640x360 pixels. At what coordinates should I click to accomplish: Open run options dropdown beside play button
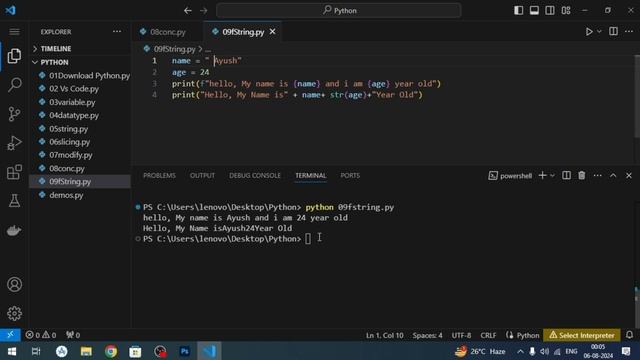click(x=599, y=31)
